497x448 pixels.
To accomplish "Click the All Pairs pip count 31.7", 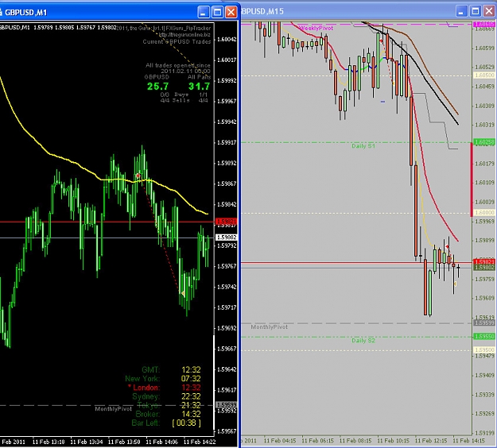I will (x=199, y=86).
